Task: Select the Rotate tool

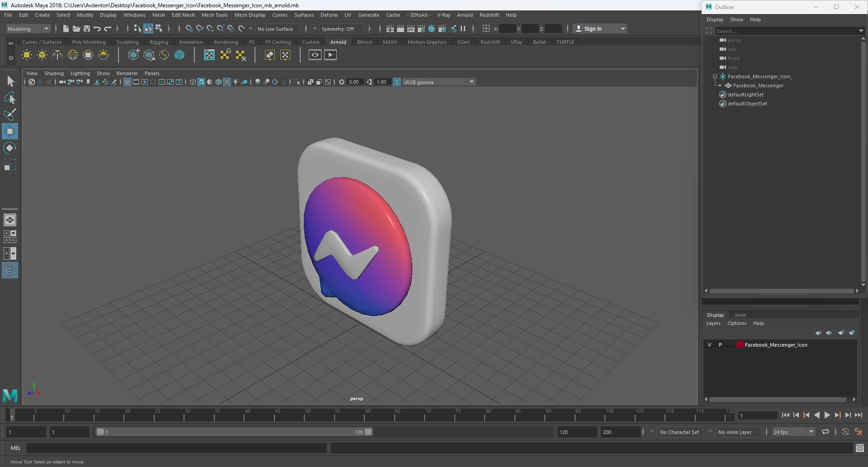Action: point(10,148)
